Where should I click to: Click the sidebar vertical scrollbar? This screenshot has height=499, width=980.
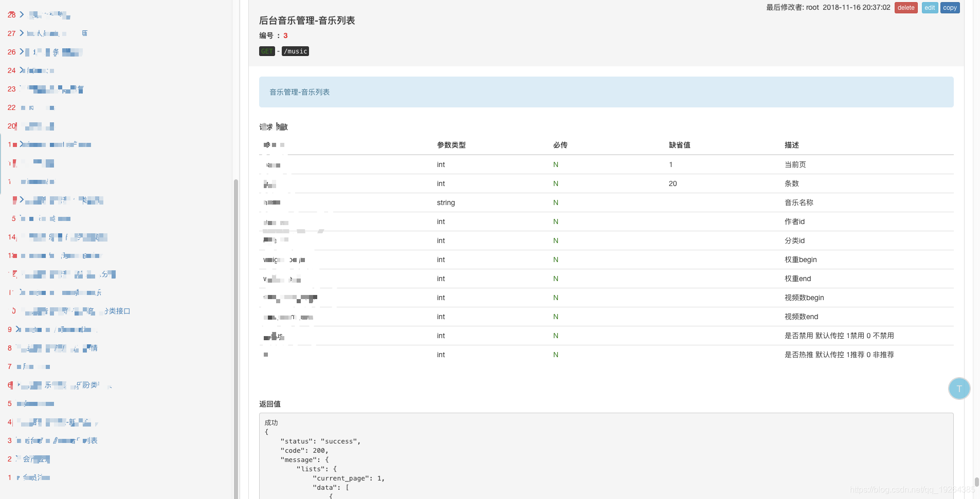pos(236,339)
